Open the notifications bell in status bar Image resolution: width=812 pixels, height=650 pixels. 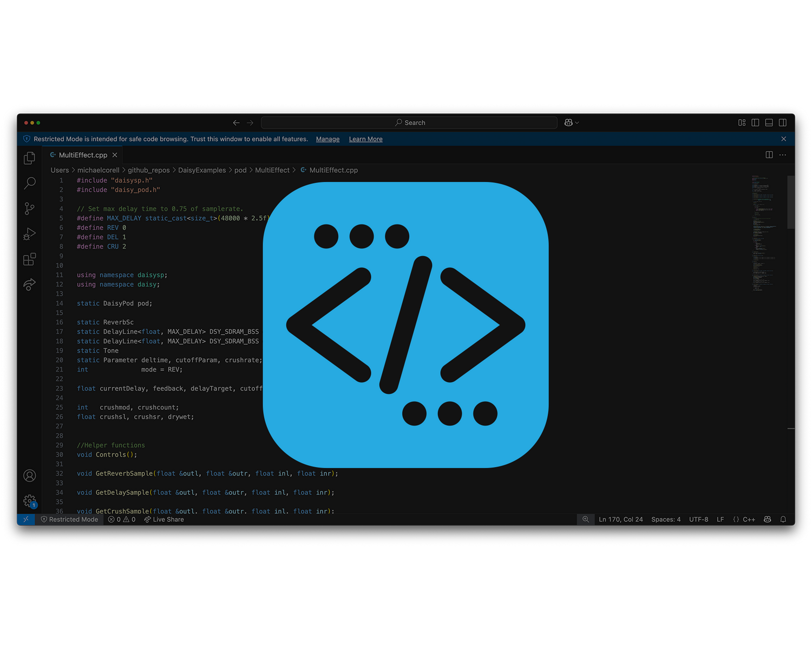783,519
